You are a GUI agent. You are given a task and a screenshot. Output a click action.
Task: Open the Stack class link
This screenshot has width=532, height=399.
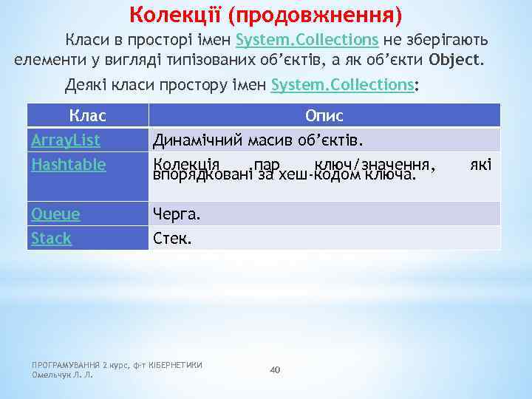point(51,238)
